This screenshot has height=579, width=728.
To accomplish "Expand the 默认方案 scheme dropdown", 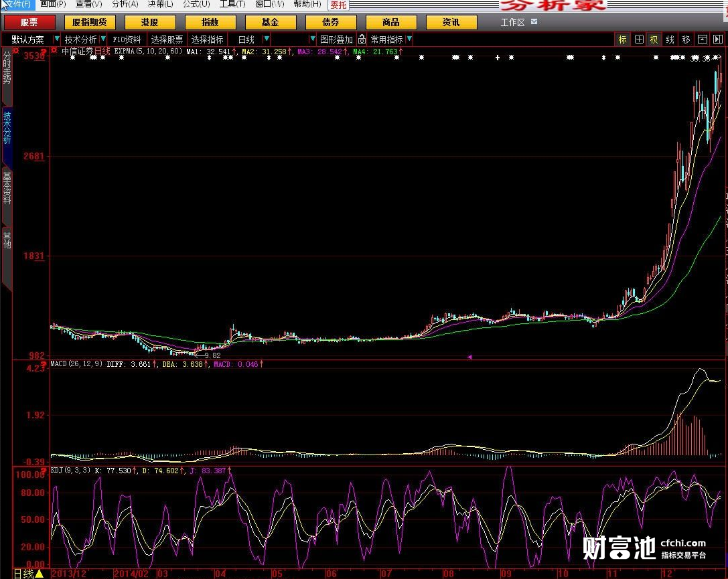I will point(57,39).
